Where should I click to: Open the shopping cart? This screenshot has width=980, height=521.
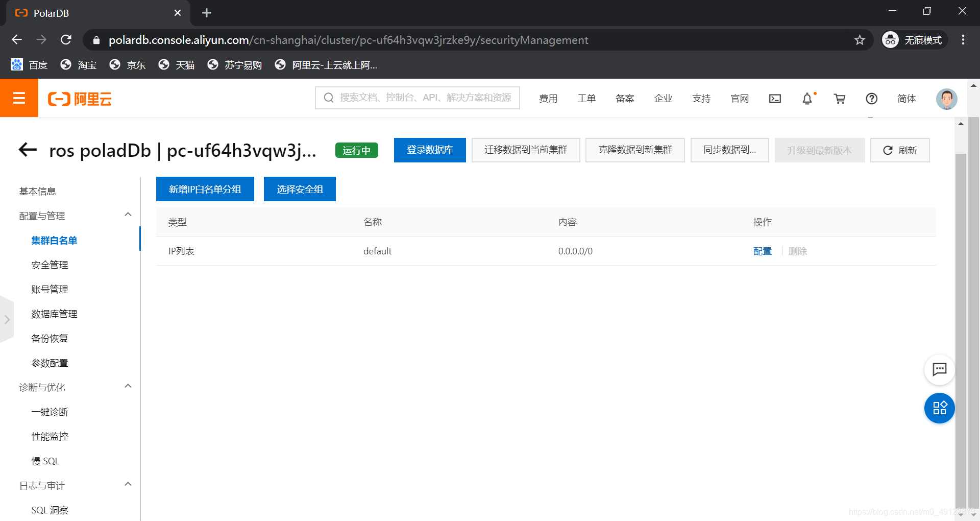coord(840,99)
